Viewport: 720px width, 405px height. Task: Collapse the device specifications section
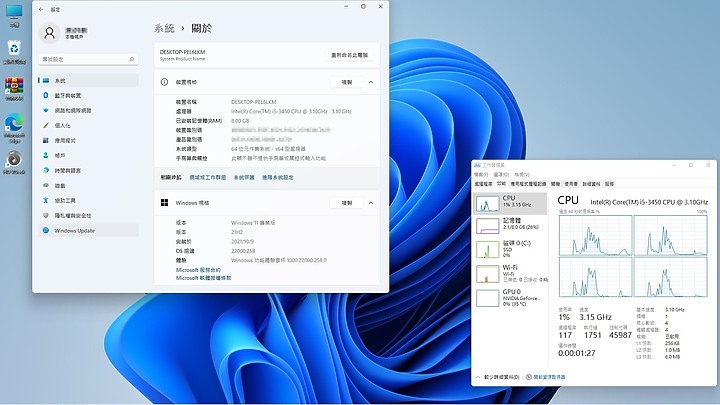click(x=371, y=82)
